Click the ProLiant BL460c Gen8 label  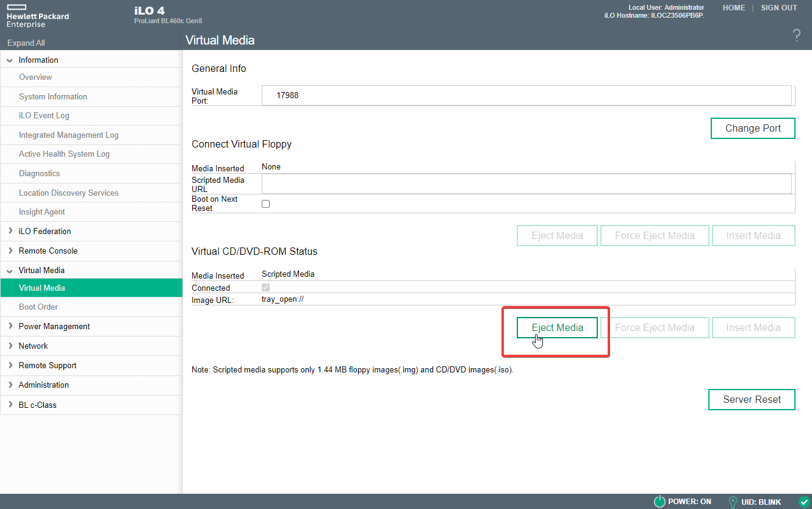(x=168, y=21)
